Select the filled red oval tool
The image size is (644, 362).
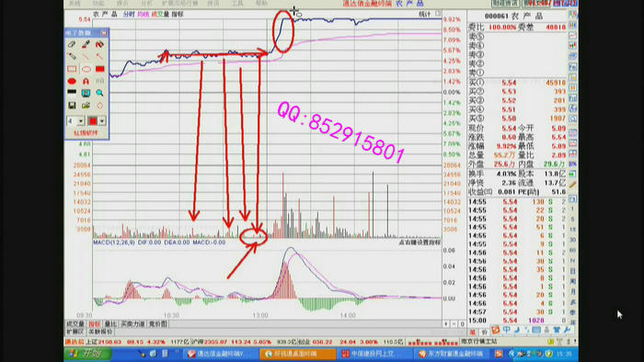click(72, 81)
